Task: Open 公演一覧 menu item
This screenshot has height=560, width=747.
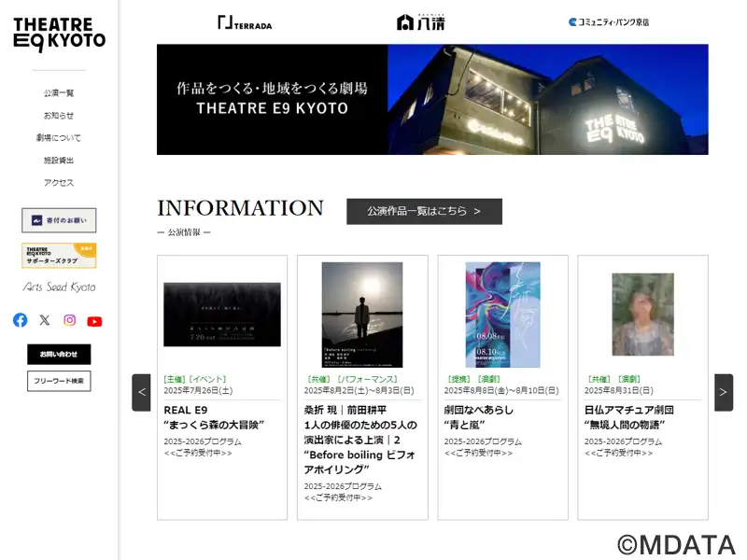Action: click(x=59, y=92)
